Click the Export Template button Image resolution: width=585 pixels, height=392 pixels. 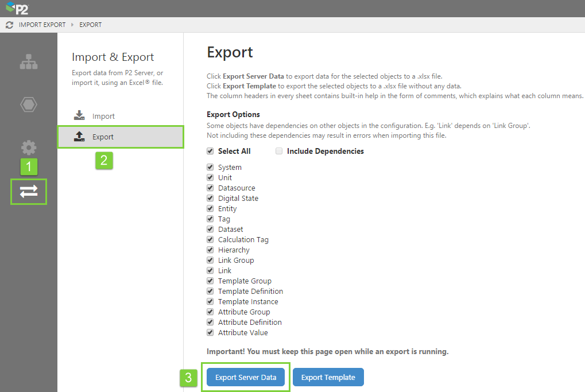pos(328,377)
